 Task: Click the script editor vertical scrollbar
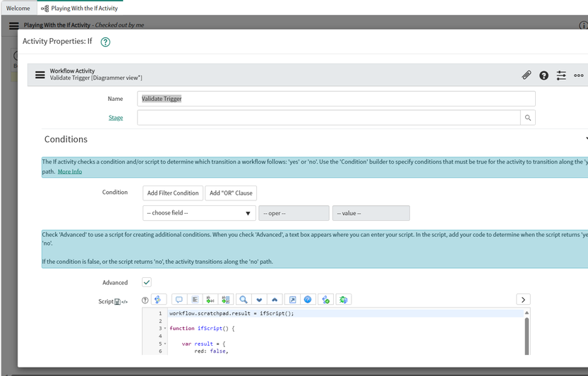coord(527,336)
